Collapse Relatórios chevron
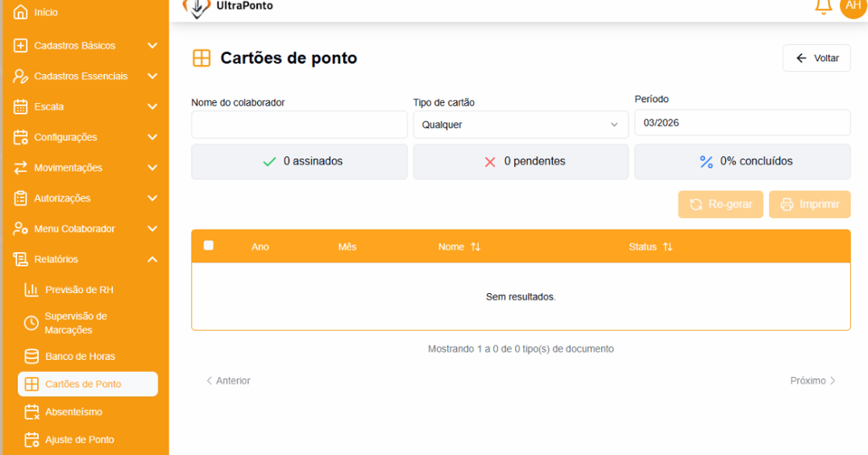This screenshot has width=868, height=455. (x=152, y=259)
